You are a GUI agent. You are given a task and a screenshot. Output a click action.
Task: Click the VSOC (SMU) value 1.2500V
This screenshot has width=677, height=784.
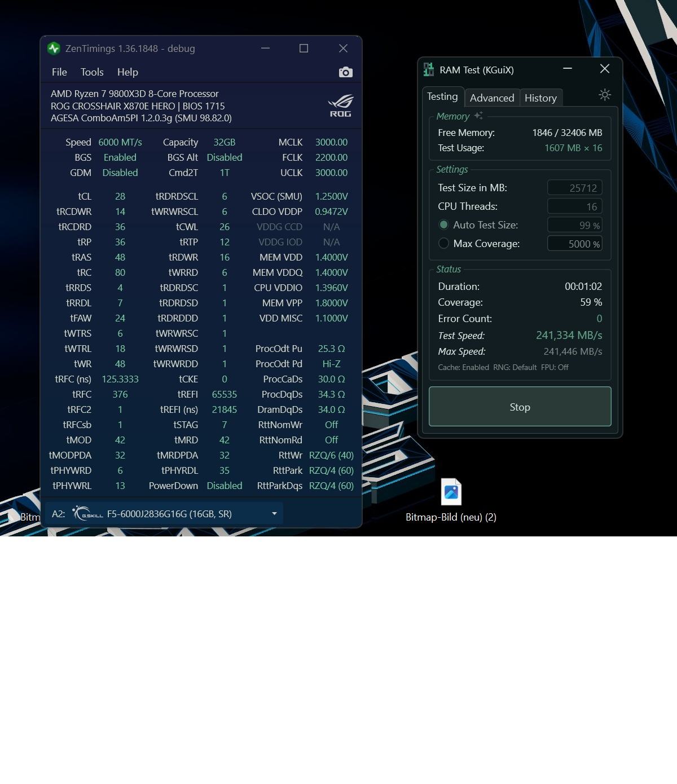[331, 196]
